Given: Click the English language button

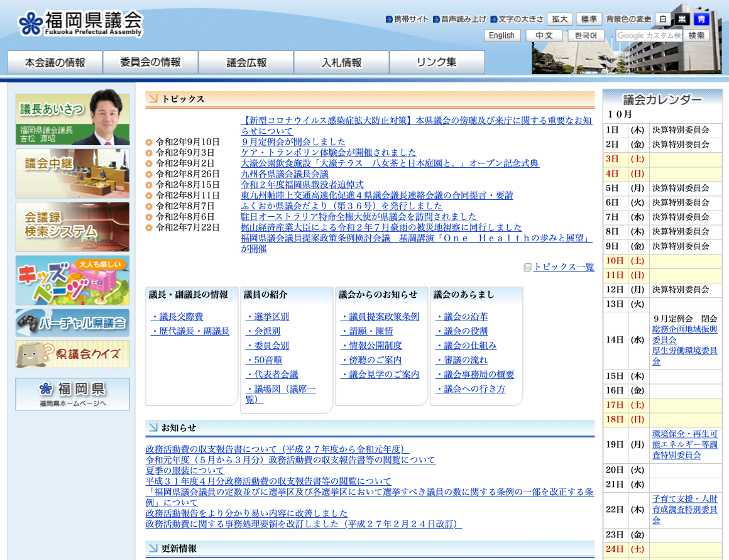Looking at the screenshot, I should coord(502,36).
